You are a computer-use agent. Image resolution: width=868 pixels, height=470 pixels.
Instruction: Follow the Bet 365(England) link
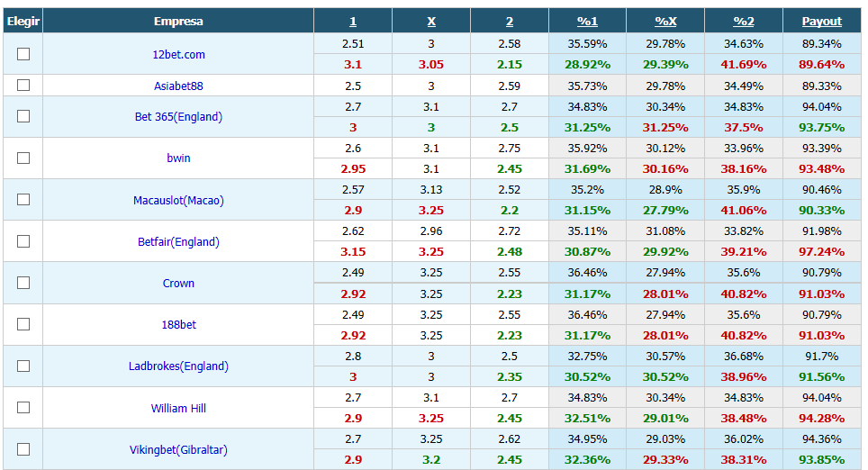[178, 117]
